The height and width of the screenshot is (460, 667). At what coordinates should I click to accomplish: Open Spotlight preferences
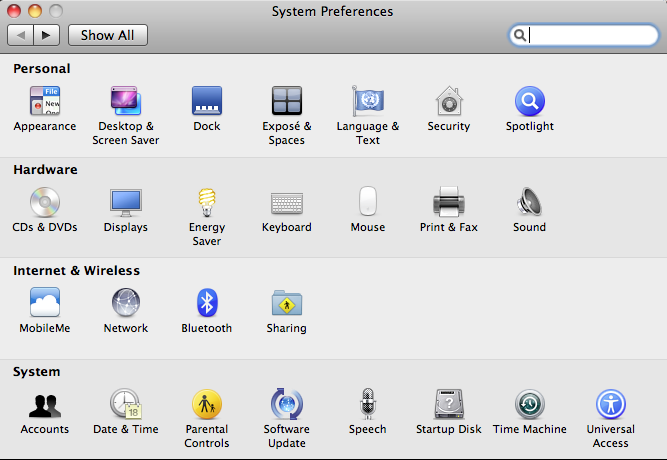(x=529, y=102)
